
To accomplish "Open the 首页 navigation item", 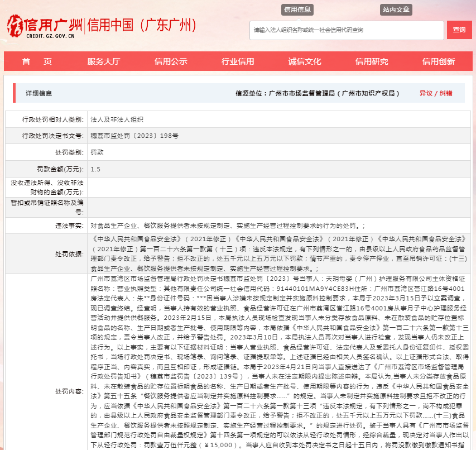I will [x=37, y=61].
